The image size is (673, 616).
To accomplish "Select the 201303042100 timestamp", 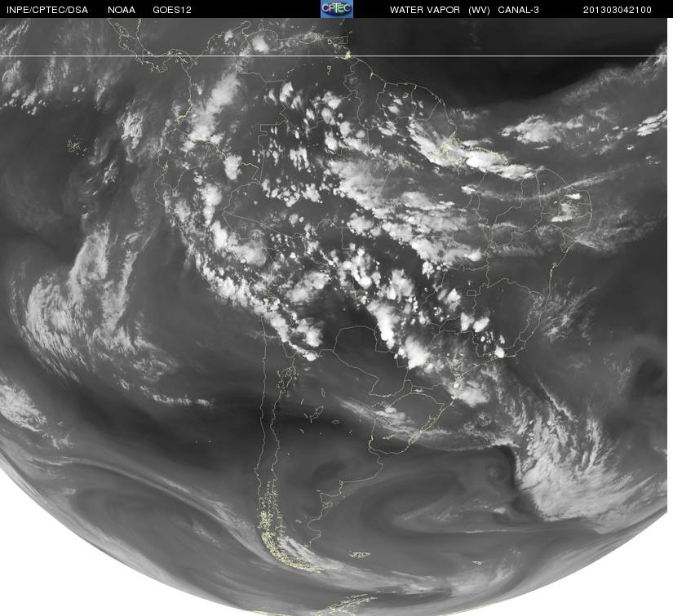I will click(618, 10).
